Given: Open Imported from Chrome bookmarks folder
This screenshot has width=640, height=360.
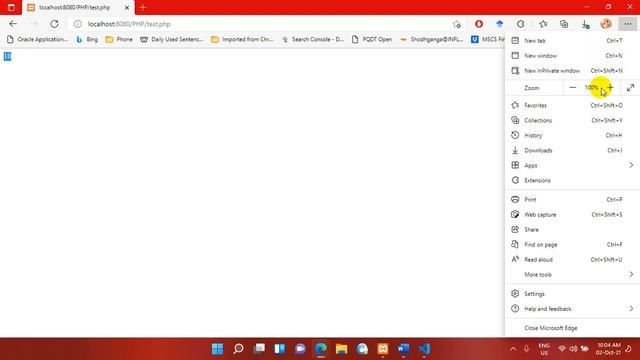Looking at the screenshot, I should (242, 39).
